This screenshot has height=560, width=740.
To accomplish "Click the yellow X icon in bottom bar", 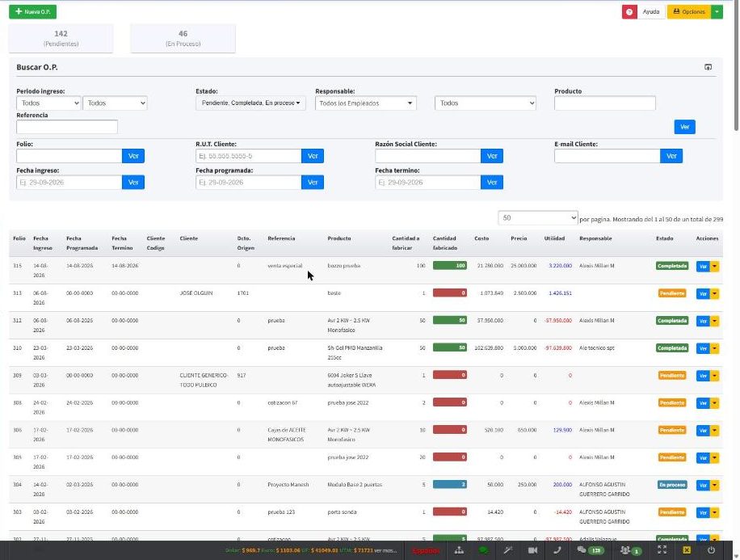I will pyautogui.click(x=687, y=550).
